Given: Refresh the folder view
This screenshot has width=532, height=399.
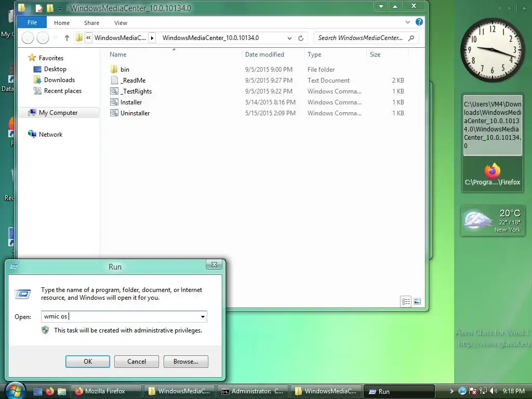Looking at the screenshot, I should click(301, 38).
